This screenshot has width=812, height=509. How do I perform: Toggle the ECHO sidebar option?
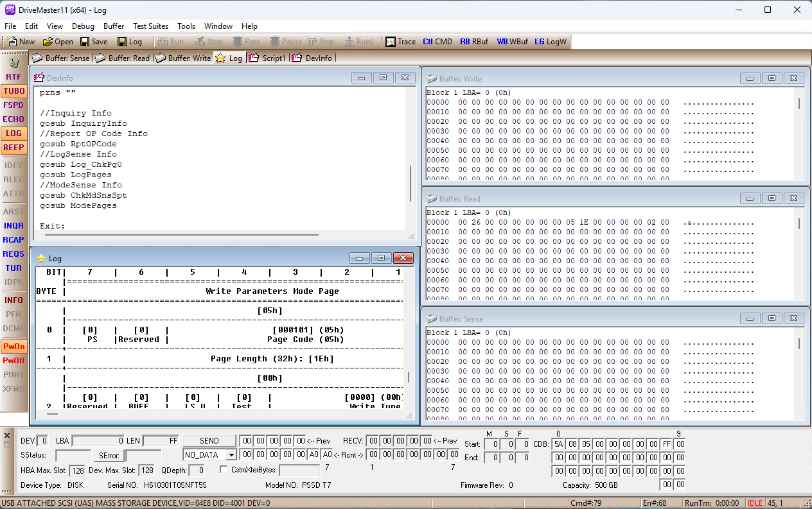pos(13,119)
